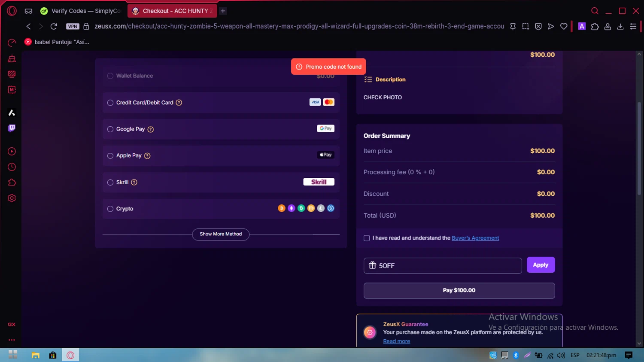Open extensions cube icon in toolbar
Image resolution: width=644 pixels, height=362 pixels.
595,26
